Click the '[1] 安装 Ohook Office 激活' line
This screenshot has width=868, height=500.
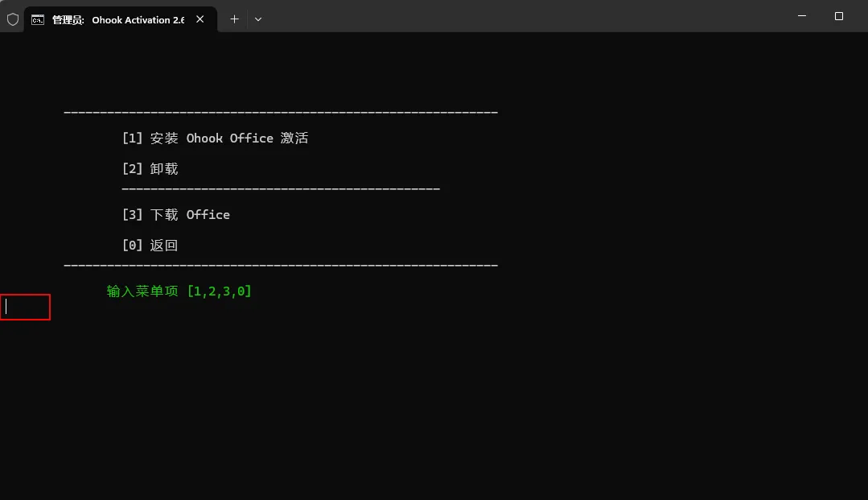coord(215,138)
